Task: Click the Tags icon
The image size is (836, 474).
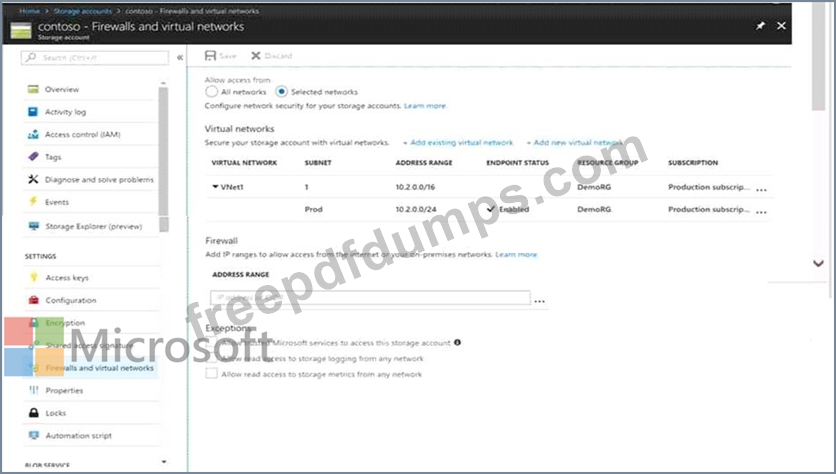Action: (33, 157)
